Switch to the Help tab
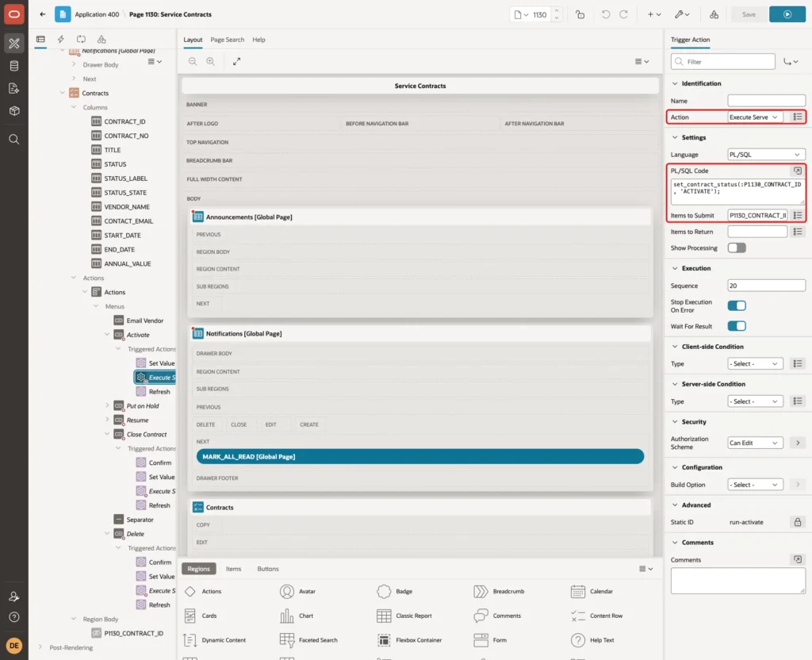 pos(259,40)
